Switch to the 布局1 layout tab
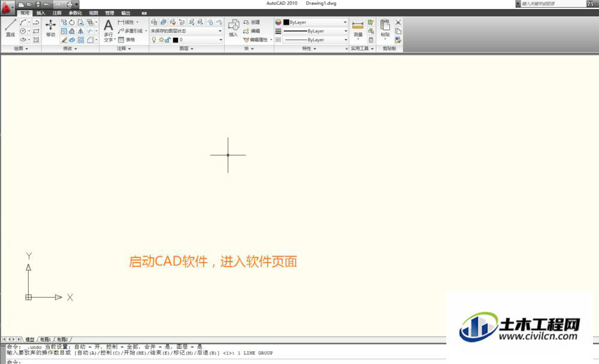Screen dimensions: 599x364 45,339
